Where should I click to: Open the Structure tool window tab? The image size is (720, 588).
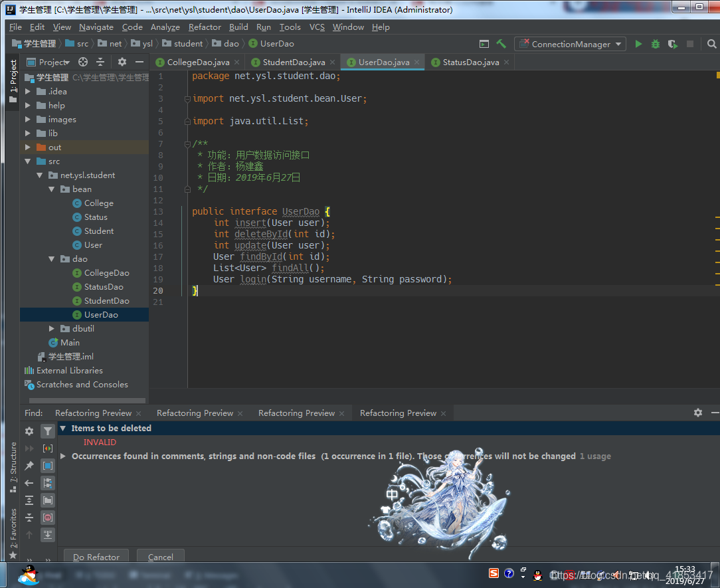tap(13, 466)
